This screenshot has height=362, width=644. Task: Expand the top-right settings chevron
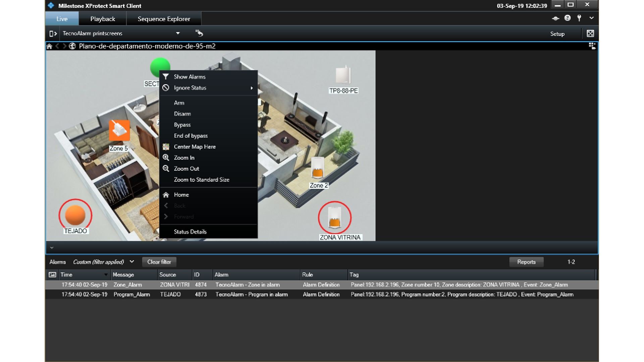pyautogui.click(x=592, y=18)
